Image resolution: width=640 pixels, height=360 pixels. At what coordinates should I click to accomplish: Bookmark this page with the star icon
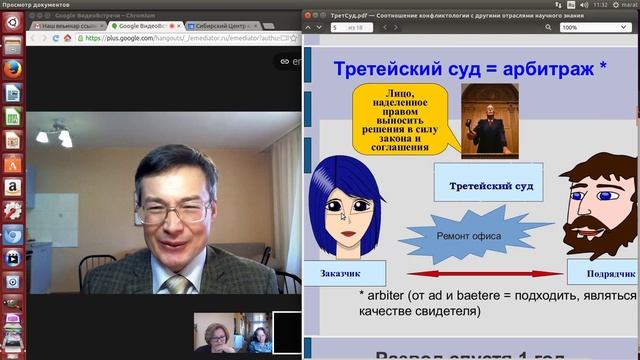click(294, 38)
